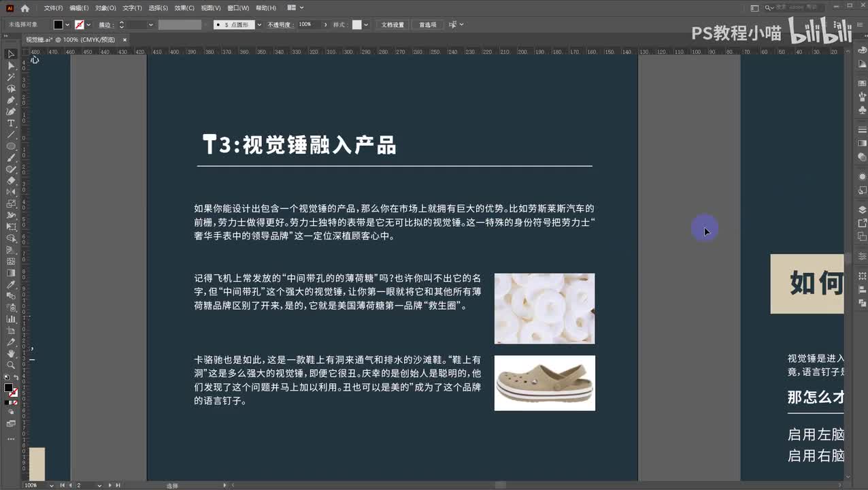Open the artboard number dropdown

[x=99, y=485]
